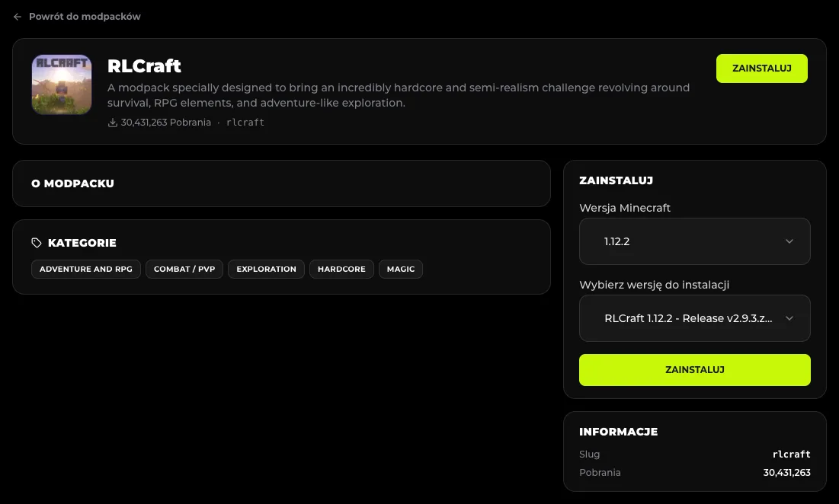The width and height of the screenshot is (839, 504).
Task: Open the Wersja Minecraft 1.12.2 dropdown
Action: click(694, 241)
